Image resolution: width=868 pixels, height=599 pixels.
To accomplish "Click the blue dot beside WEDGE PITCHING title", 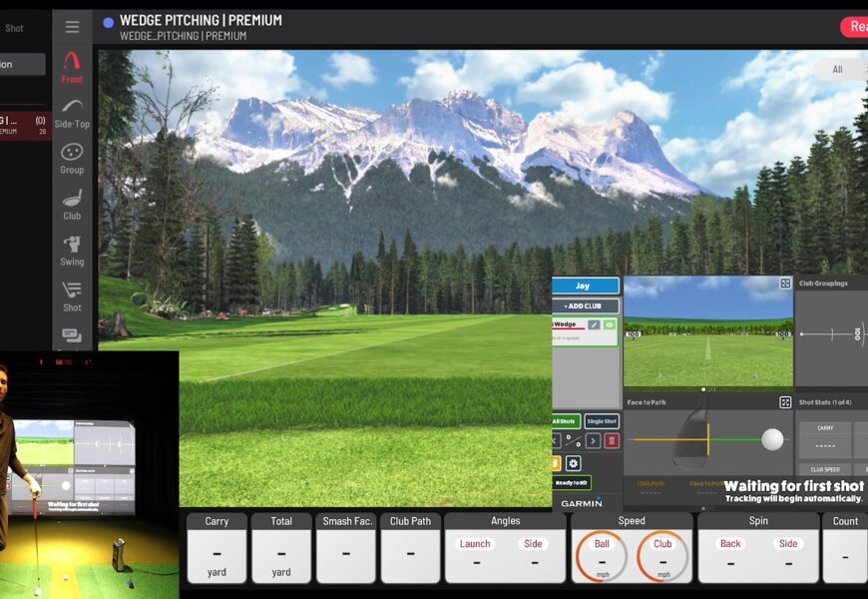I will pyautogui.click(x=109, y=22).
